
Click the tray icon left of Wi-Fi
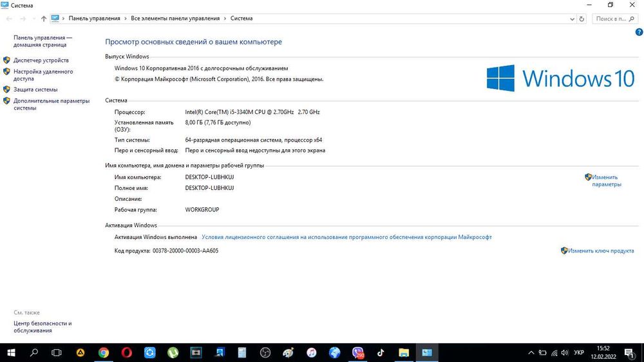[542, 352]
